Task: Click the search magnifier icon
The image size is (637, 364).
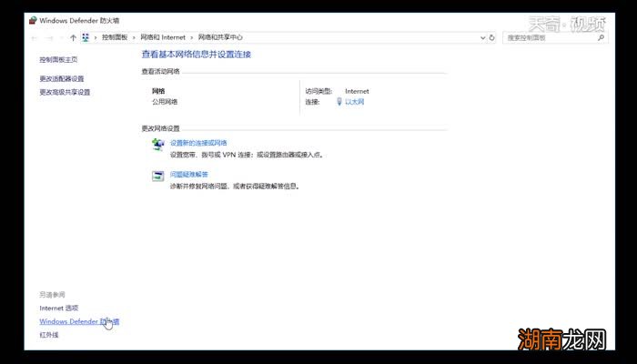Action: click(x=601, y=37)
